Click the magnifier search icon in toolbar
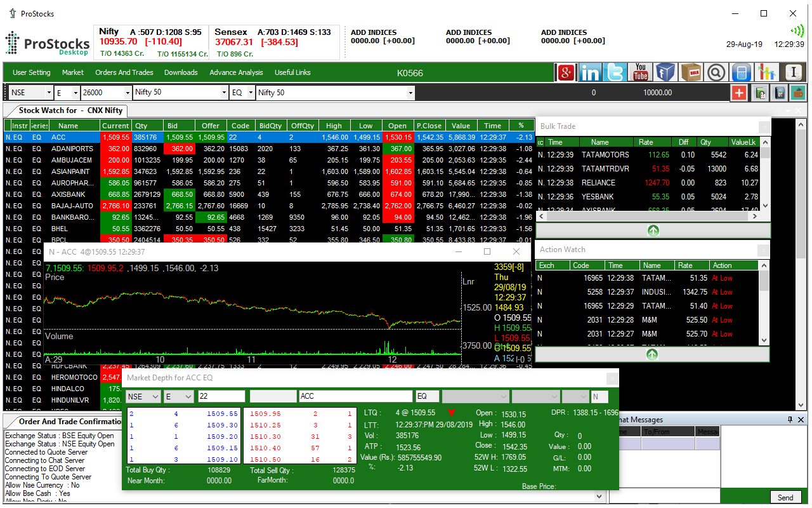Viewport: 812px width, 508px height. [x=716, y=72]
